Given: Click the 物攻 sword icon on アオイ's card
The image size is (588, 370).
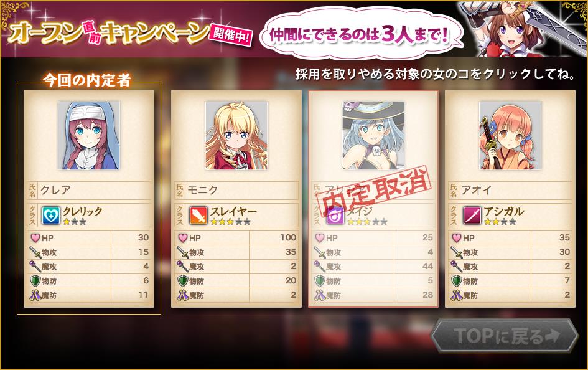Looking at the screenshot, I should tap(456, 252).
